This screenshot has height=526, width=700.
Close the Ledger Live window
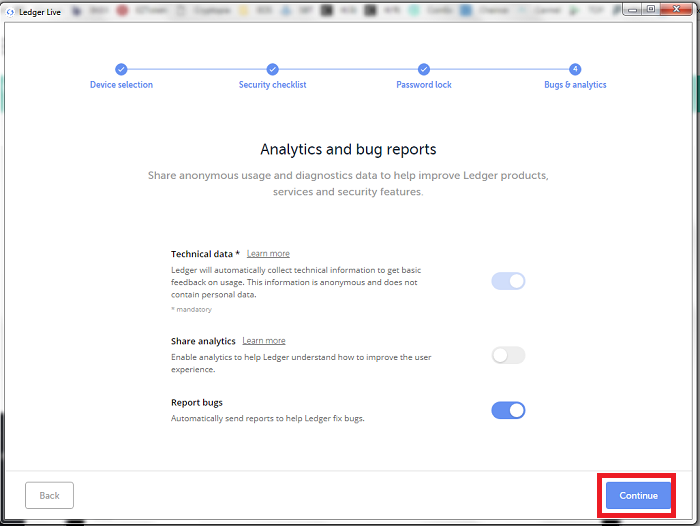676,9
